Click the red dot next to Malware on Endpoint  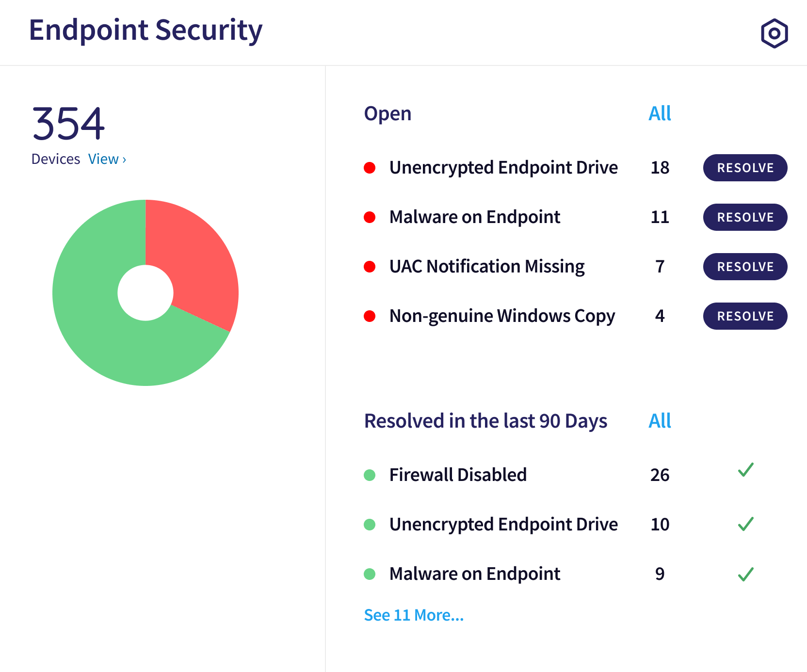click(371, 217)
